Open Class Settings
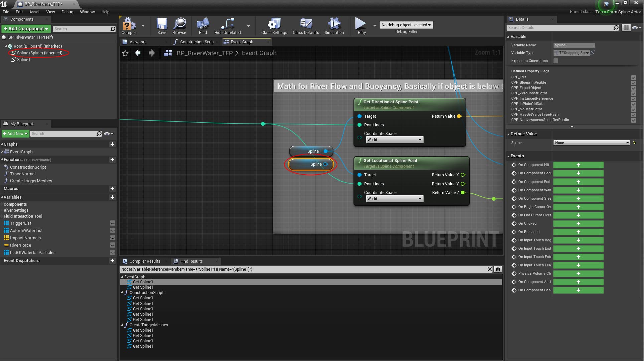This screenshot has height=361, width=644. tap(274, 26)
